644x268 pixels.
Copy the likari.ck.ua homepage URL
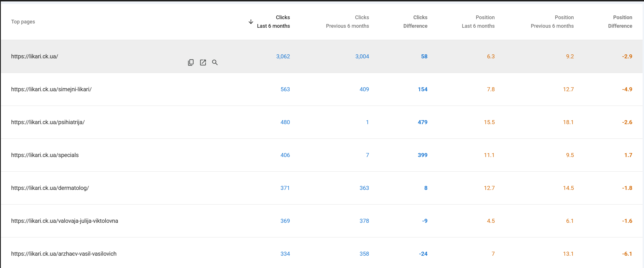point(191,62)
